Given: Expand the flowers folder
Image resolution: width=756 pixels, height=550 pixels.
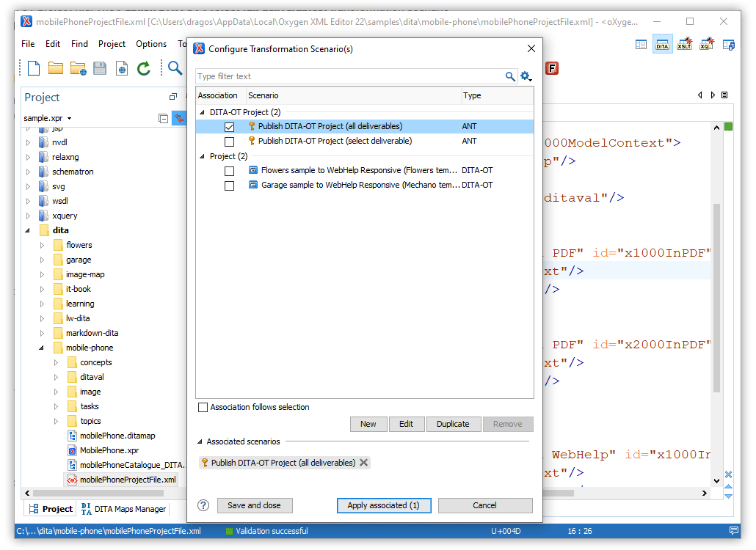Looking at the screenshot, I should (x=42, y=245).
